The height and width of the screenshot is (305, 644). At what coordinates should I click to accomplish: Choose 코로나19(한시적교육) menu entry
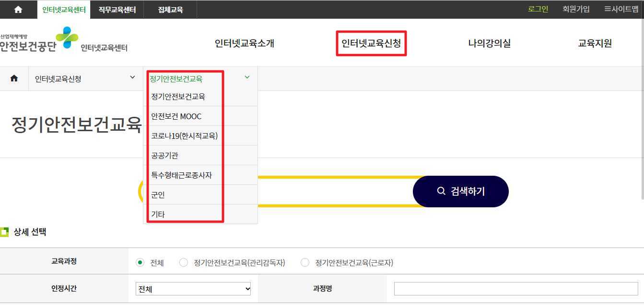186,136
